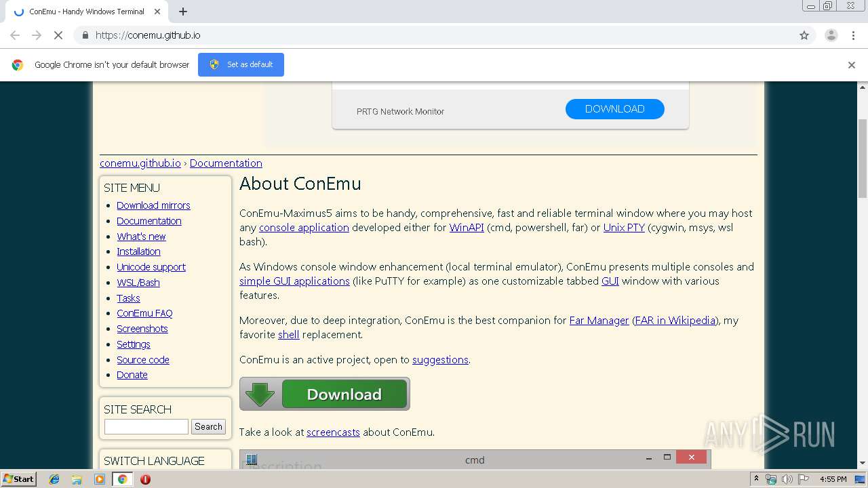Click the browser forward arrow

tap(37, 35)
